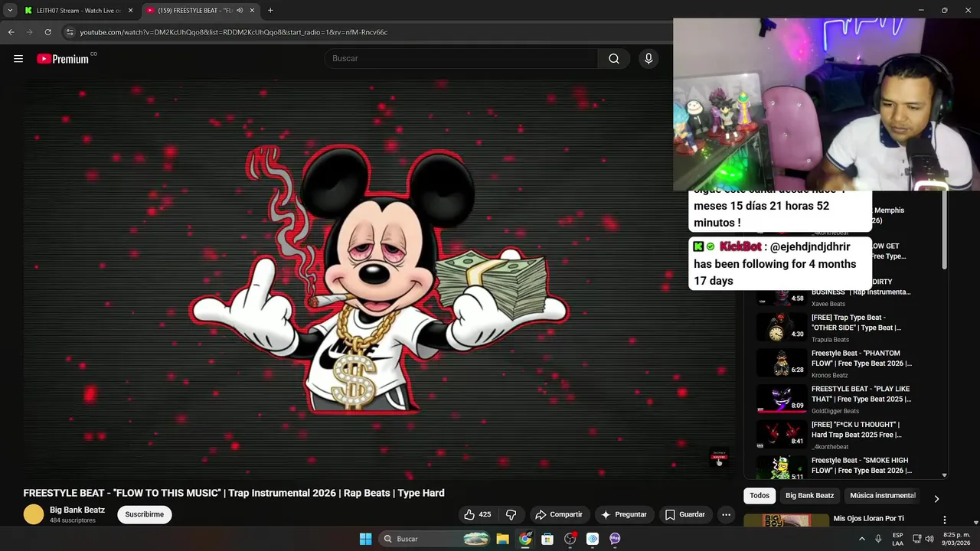Open the purple chat app taskbar icon
The image size is (980, 551).
(615, 539)
